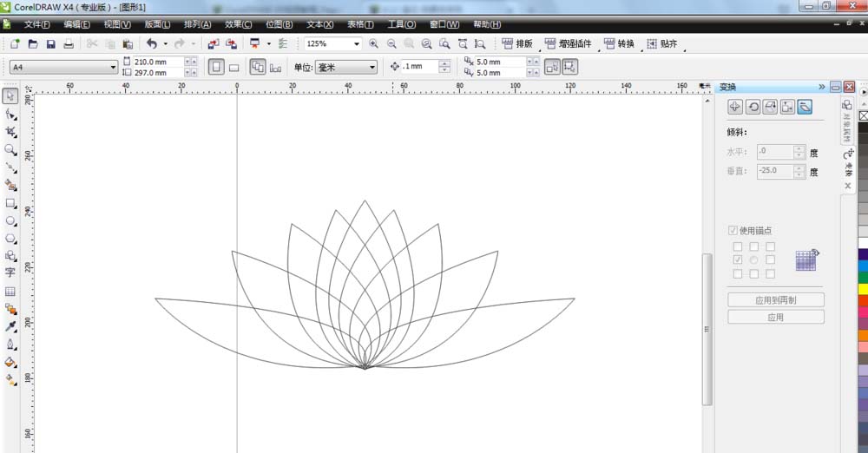The image size is (868, 453).
Task: Select the Zoom tool in the toolbox
Action: point(10,149)
